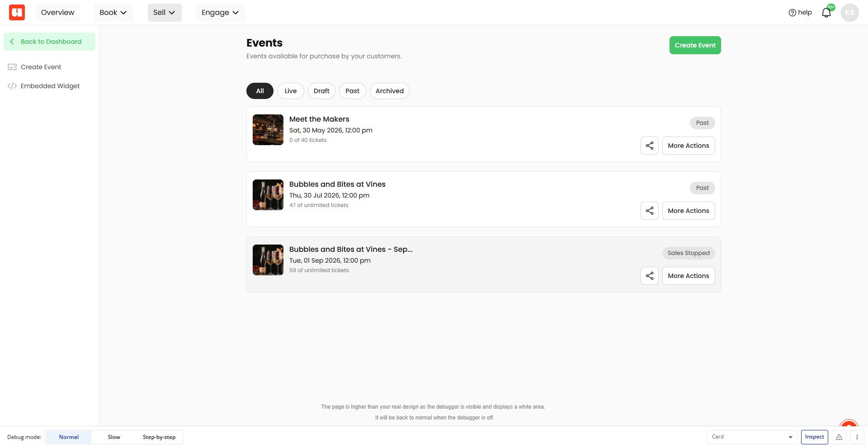Open the Meet the Makers event thumbnail

[x=268, y=130]
